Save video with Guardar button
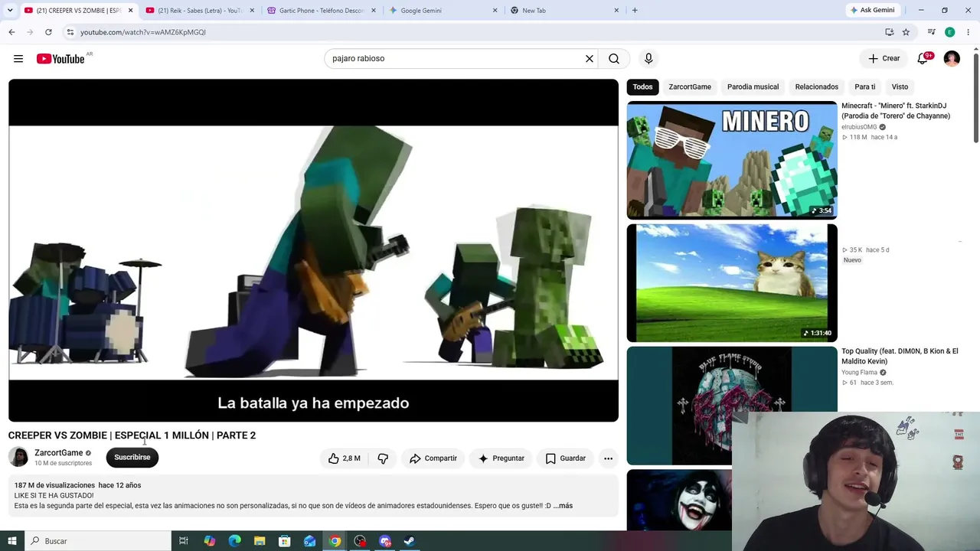This screenshot has height=551, width=980. [566, 458]
